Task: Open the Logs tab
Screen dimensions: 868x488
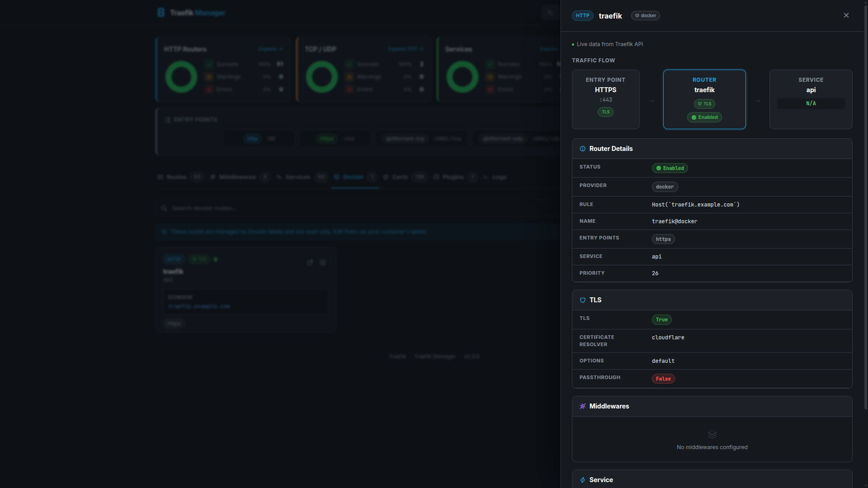Action: click(x=498, y=177)
